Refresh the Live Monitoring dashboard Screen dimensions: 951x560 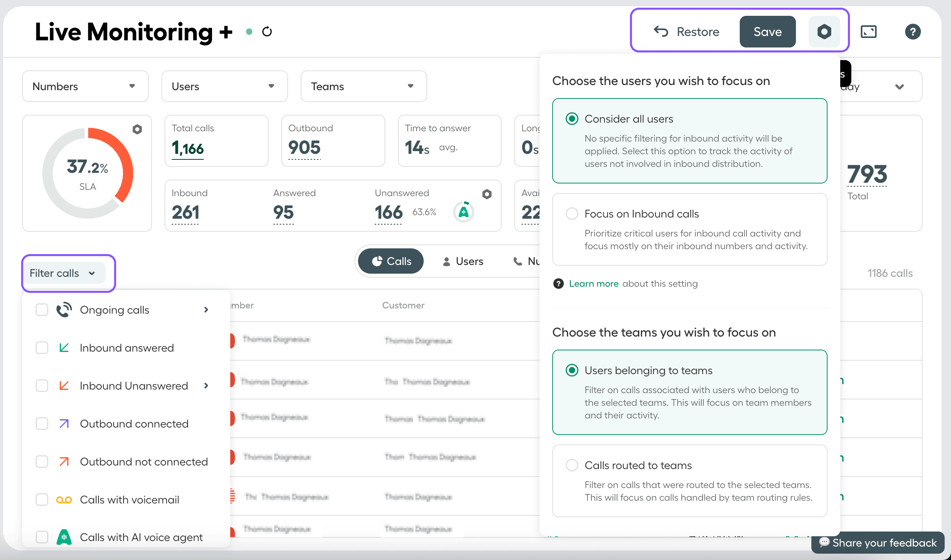267,32
